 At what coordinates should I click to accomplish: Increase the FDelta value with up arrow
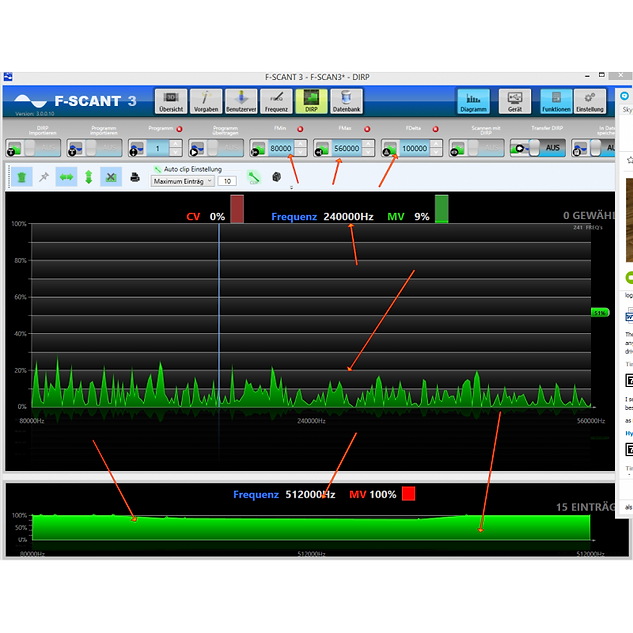(436, 144)
